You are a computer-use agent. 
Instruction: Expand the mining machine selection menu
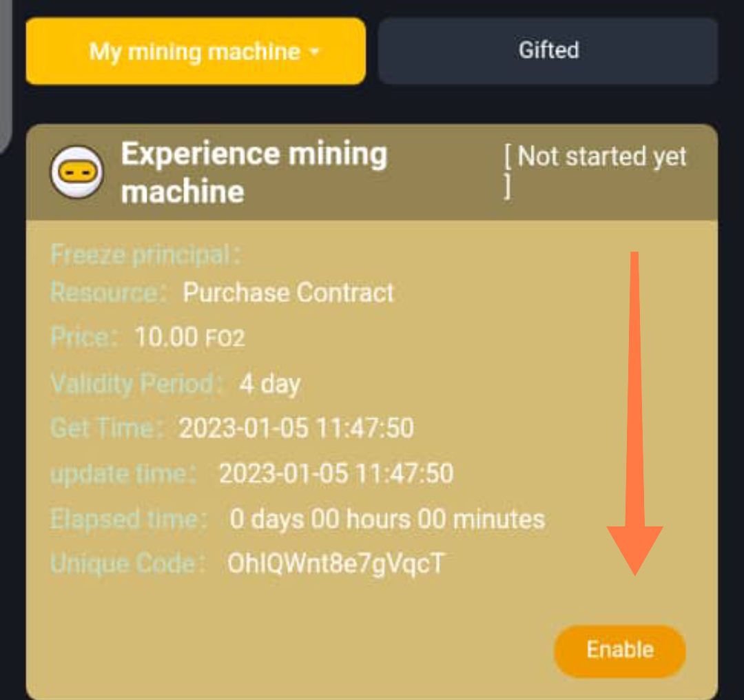(195, 50)
